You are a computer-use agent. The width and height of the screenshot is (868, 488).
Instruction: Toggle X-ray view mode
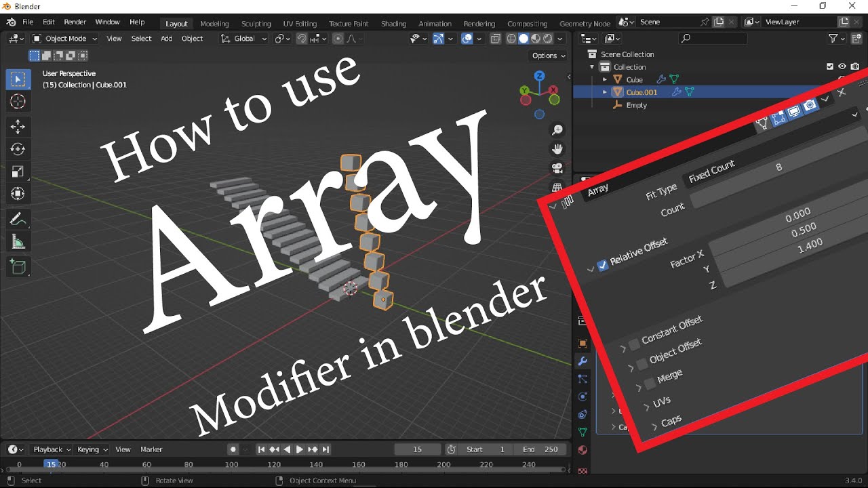point(496,39)
